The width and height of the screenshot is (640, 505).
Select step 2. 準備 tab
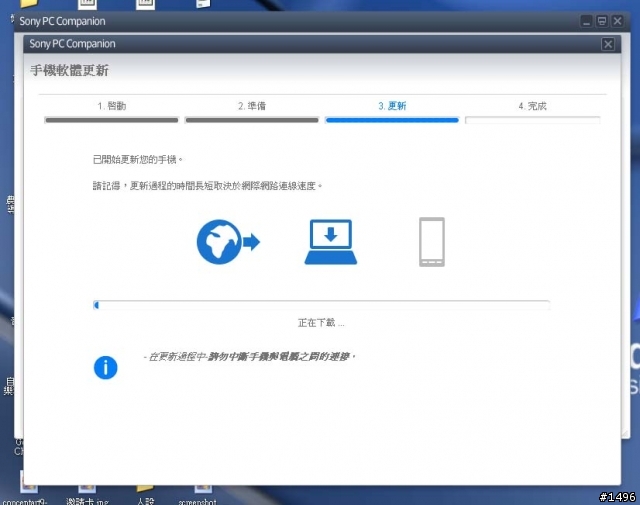[252, 106]
